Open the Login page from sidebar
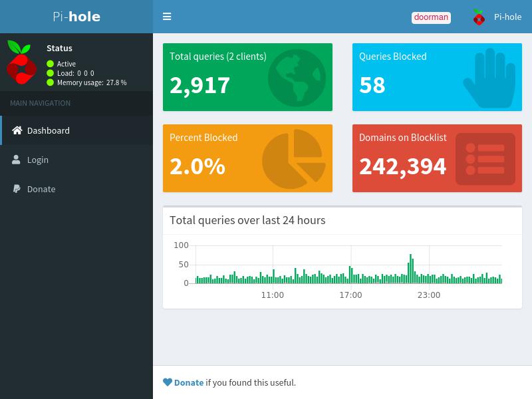The image size is (532, 399). point(76,160)
